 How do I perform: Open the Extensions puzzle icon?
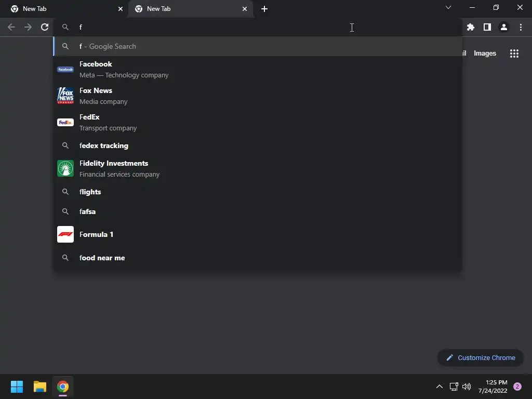point(470,27)
